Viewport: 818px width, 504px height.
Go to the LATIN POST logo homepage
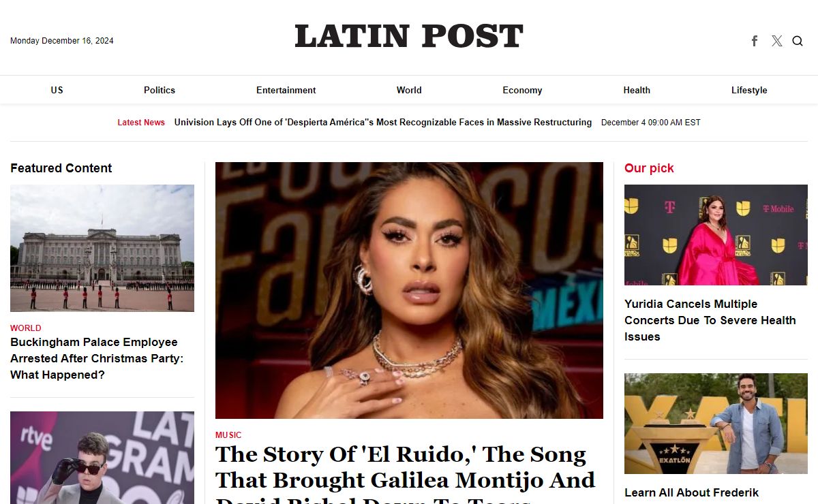(x=409, y=36)
